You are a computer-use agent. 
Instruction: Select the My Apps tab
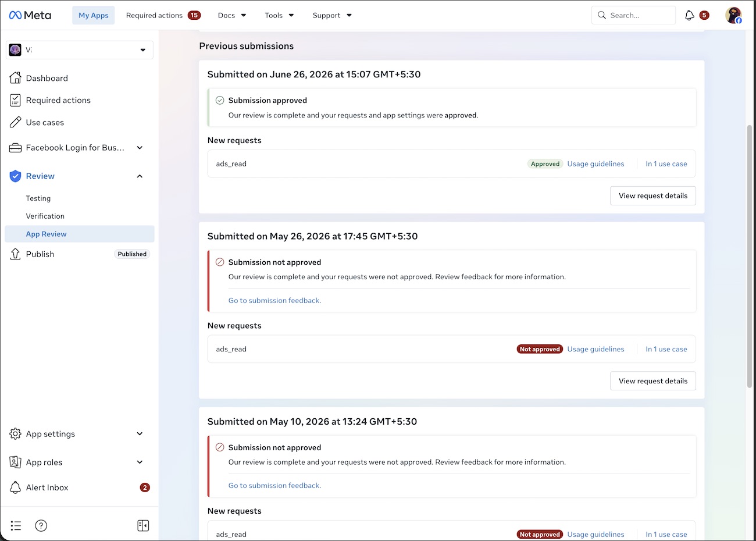tap(94, 15)
